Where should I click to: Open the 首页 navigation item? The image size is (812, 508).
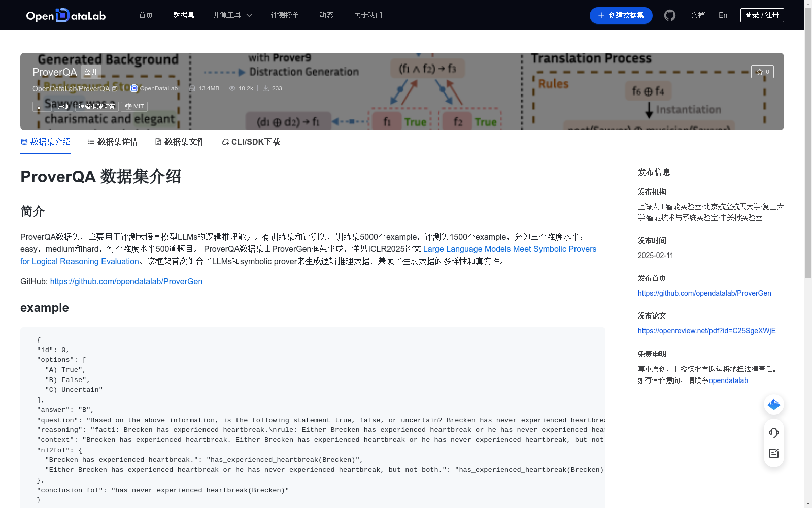[x=146, y=15]
